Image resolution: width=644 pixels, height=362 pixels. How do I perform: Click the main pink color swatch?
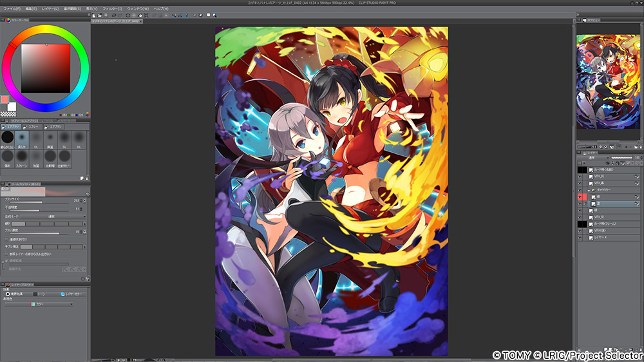5,99
